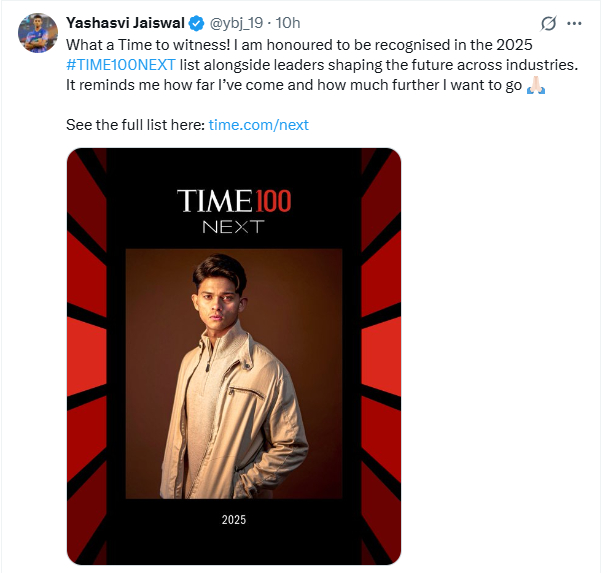Click the Yashasvi Jaiswal display name
Screen dimensions: 602x573
coord(127,23)
